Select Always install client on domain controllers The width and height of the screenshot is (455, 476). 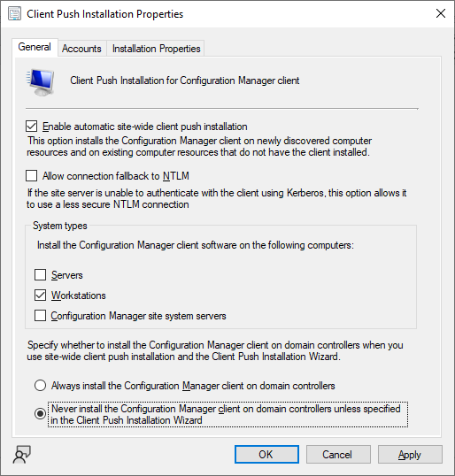40,386
